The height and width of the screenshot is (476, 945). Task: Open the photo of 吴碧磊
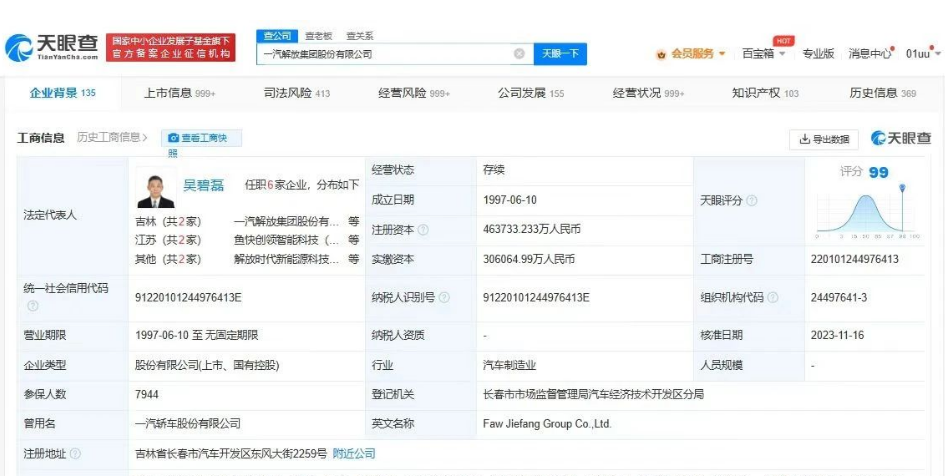point(155,189)
